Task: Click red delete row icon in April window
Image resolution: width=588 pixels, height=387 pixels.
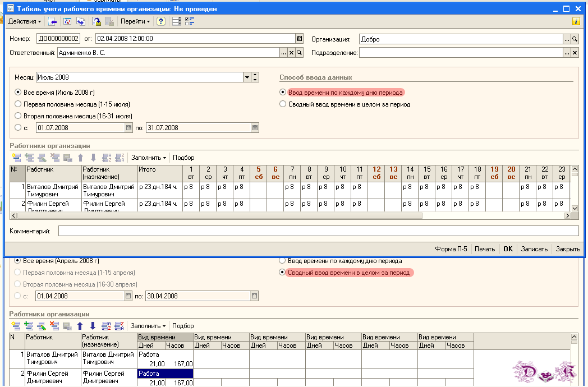Action: pos(54,326)
